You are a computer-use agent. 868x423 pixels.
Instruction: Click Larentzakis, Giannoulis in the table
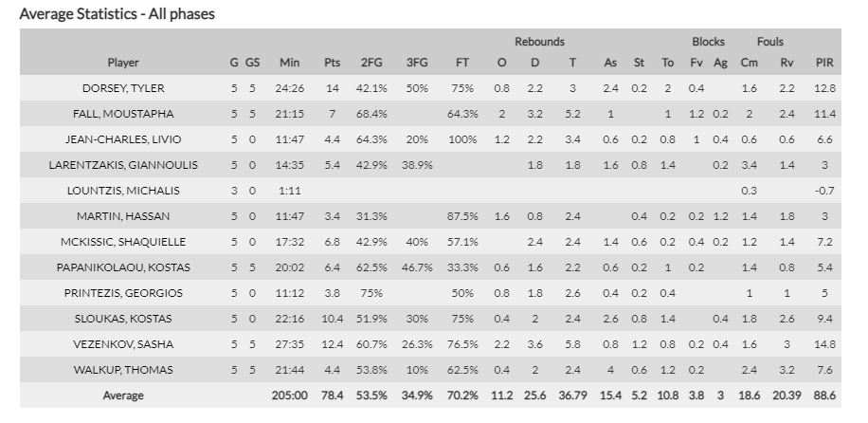tap(123, 165)
